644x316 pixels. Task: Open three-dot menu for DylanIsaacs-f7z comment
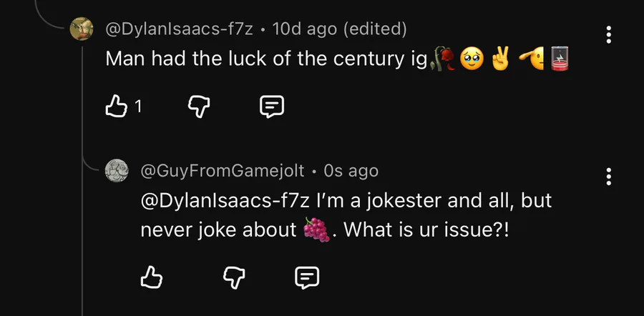pos(608,34)
